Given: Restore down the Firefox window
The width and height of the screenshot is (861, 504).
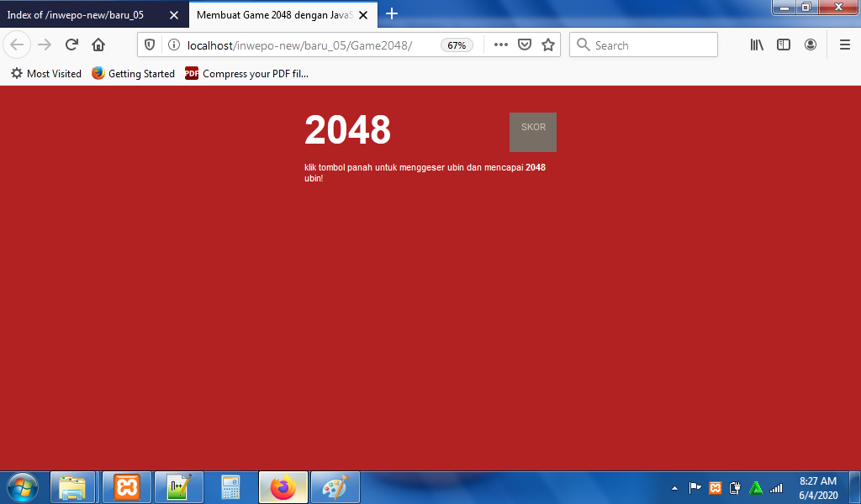Looking at the screenshot, I should (806, 7).
